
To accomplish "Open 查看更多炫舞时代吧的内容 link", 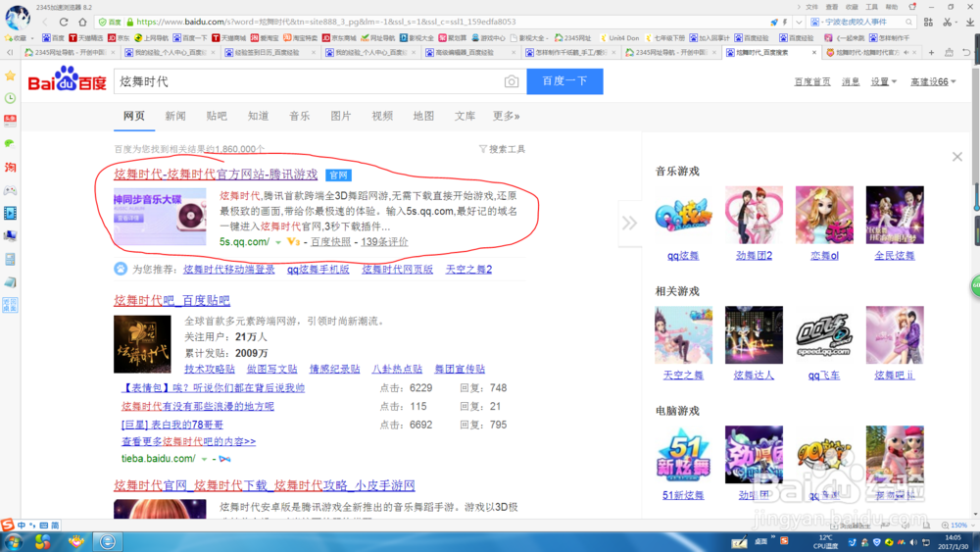I will tap(188, 441).
